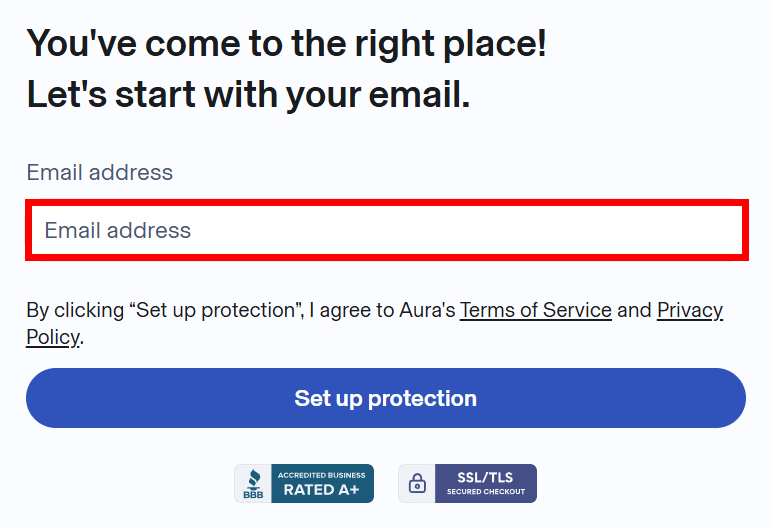This screenshot has height=528, width=771.
Task: Click the padlock icon in SSL badge
Action: point(417,484)
